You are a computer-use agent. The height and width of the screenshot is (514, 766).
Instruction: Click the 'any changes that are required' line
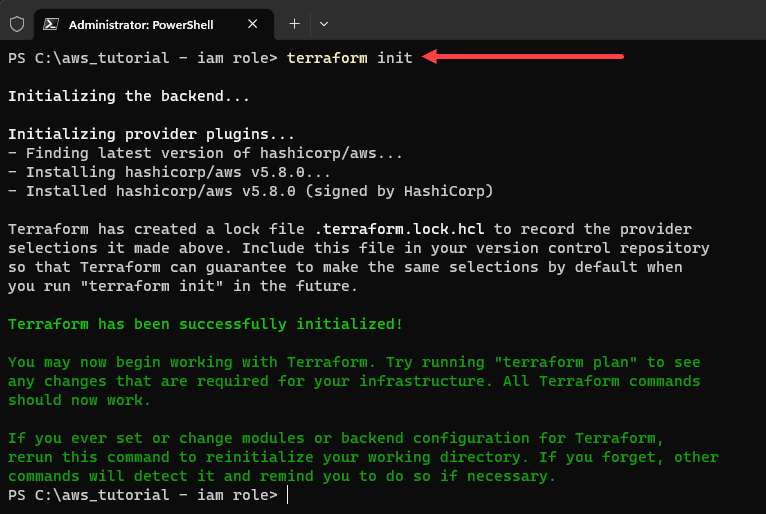click(354, 381)
